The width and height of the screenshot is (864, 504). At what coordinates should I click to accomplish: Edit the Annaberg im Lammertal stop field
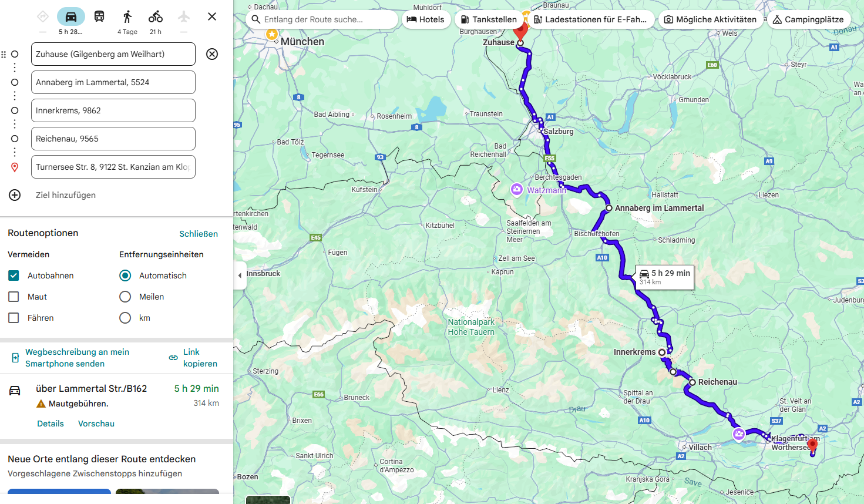coord(113,82)
